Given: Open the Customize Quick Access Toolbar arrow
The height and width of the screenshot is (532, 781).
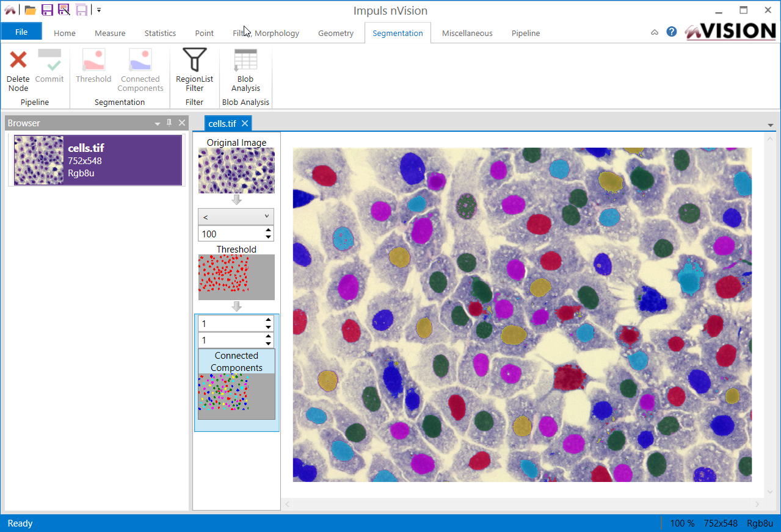Looking at the screenshot, I should coord(99,10).
